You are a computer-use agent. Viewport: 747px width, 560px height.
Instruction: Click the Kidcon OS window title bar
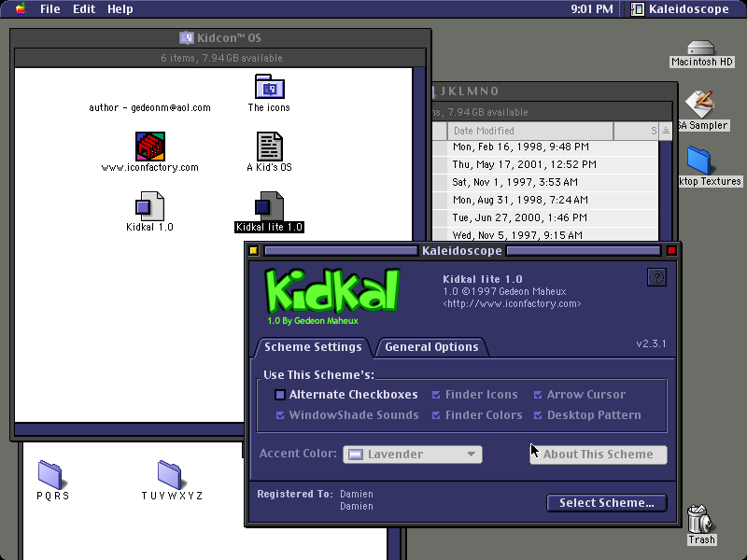click(x=220, y=37)
